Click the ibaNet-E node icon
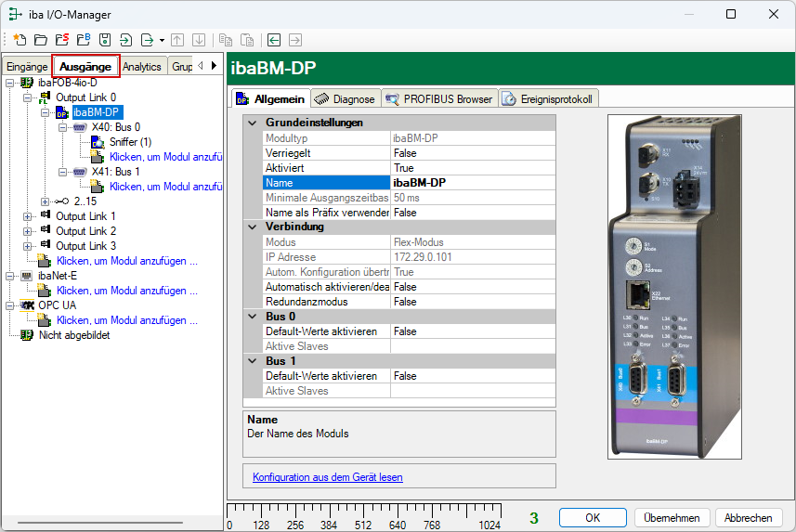The width and height of the screenshot is (796, 532). [x=27, y=276]
